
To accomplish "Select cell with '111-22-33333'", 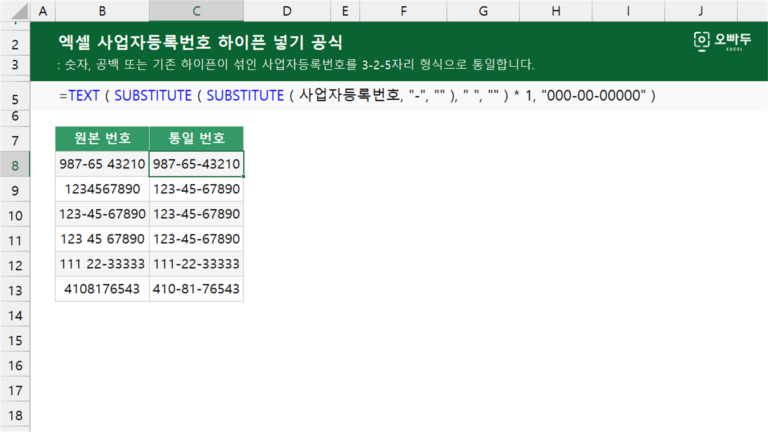I will (x=196, y=264).
